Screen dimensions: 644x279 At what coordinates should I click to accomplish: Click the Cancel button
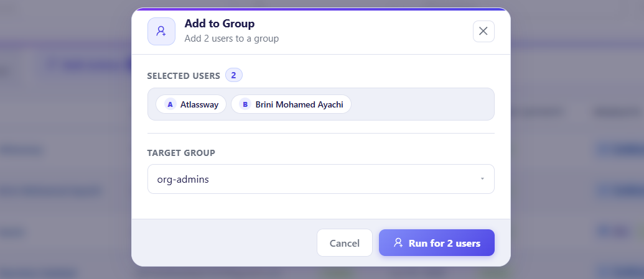345,243
